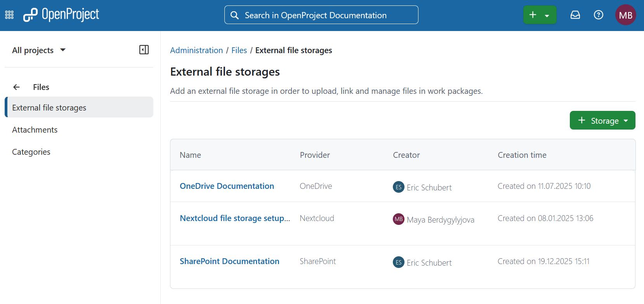Click Eric Schubert name in OneDrive row
The height and width of the screenshot is (304, 644).
[429, 188]
